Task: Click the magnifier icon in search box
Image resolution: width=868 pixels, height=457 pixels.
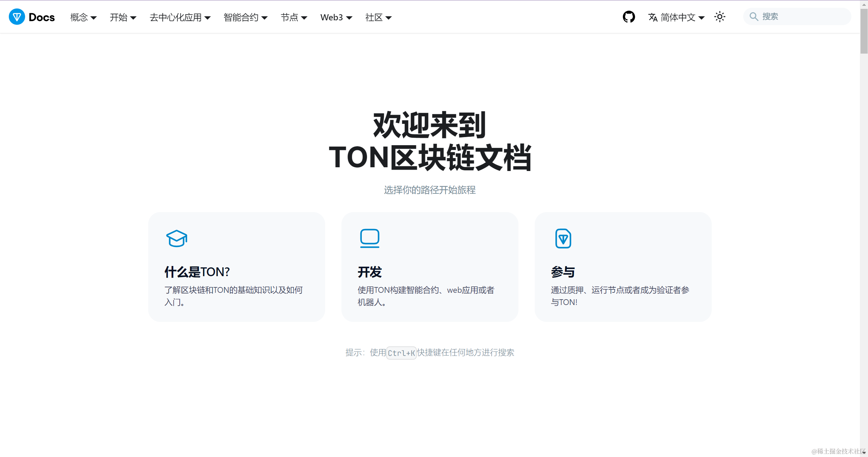Action: pyautogui.click(x=753, y=17)
